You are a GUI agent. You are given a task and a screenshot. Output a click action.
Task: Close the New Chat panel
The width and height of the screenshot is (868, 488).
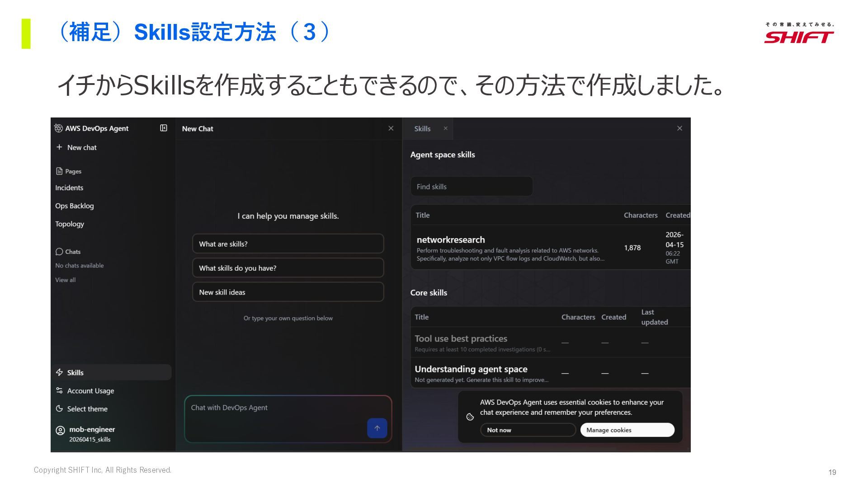(391, 128)
